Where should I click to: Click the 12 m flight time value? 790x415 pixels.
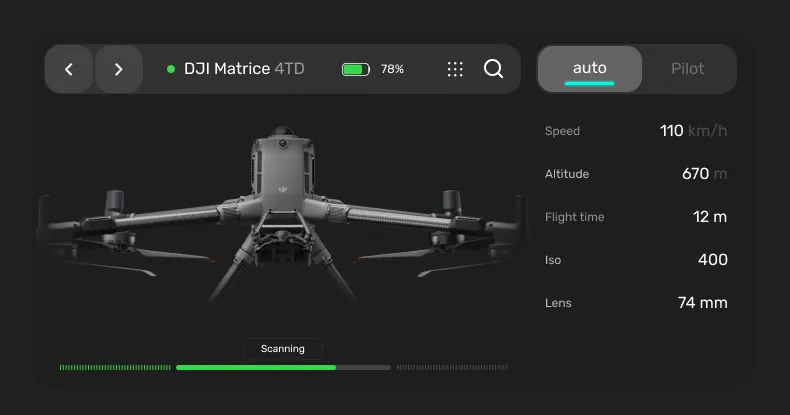click(x=710, y=217)
